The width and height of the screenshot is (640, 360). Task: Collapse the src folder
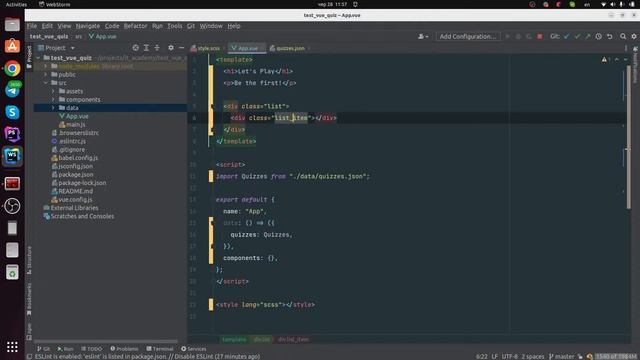pyautogui.click(x=46, y=83)
